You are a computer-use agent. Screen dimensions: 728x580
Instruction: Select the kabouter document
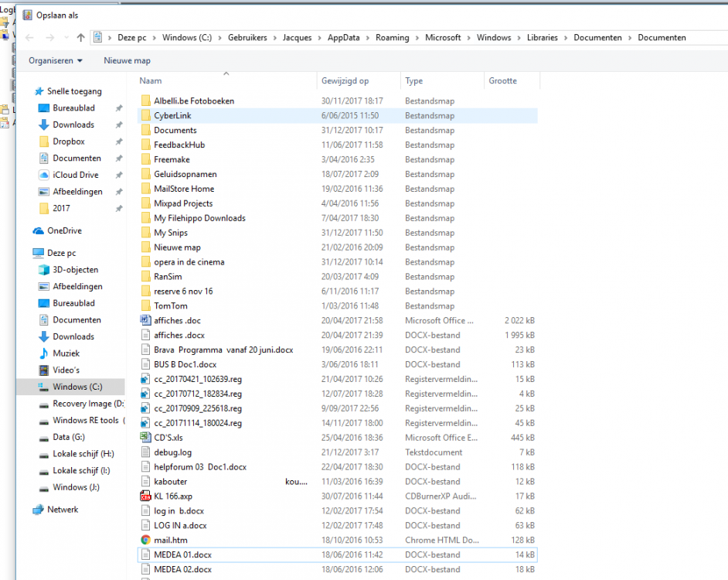pyautogui.click(x=338, y=482)
